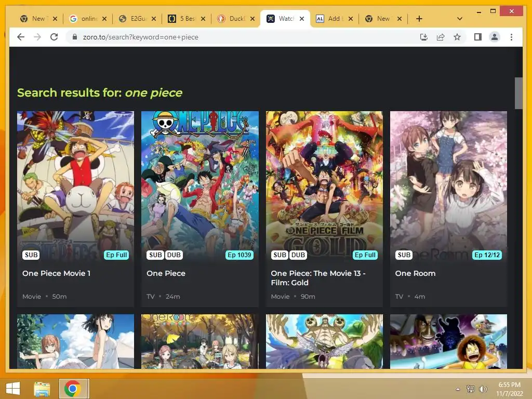
Task: Open a new tab with the plus button
Action: [x=419, y=19]
